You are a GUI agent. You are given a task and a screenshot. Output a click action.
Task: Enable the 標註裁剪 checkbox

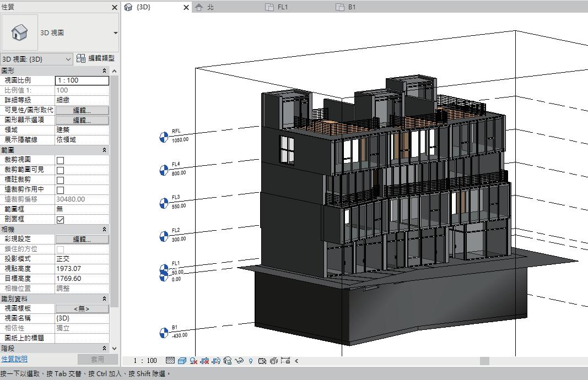click(61, 180)
